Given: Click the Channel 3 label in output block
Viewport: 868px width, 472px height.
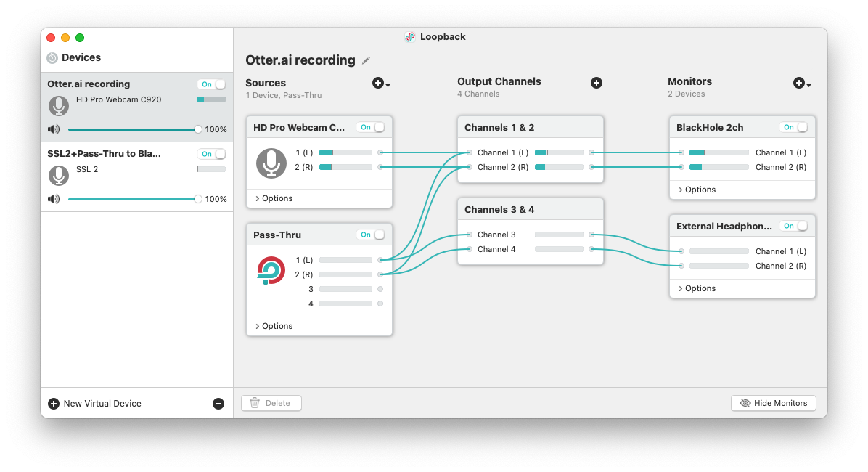Looking at the screenshot, I should 496,235.
